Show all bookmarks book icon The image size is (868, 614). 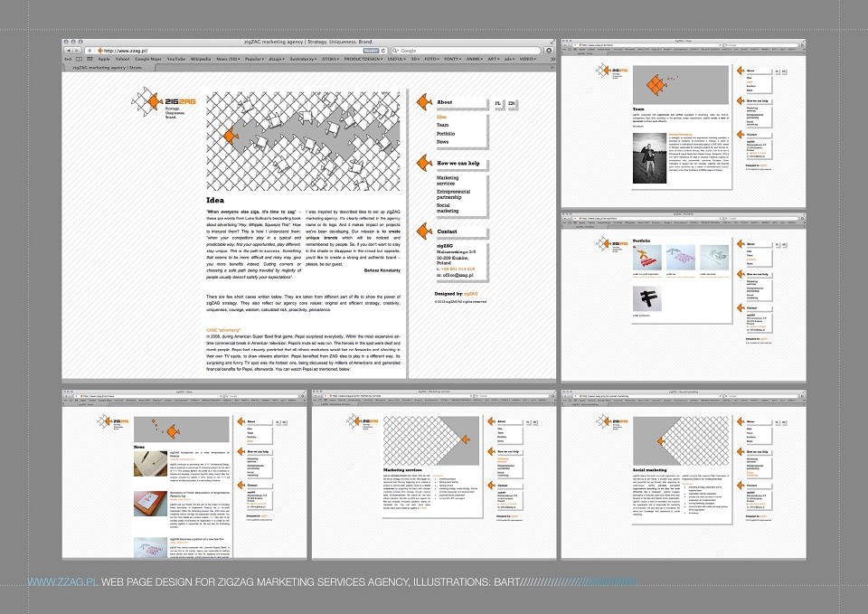(x=80, y=59)
